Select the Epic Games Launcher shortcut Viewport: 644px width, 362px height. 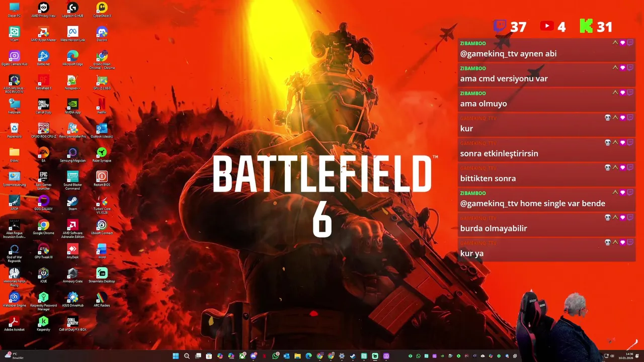43,180
